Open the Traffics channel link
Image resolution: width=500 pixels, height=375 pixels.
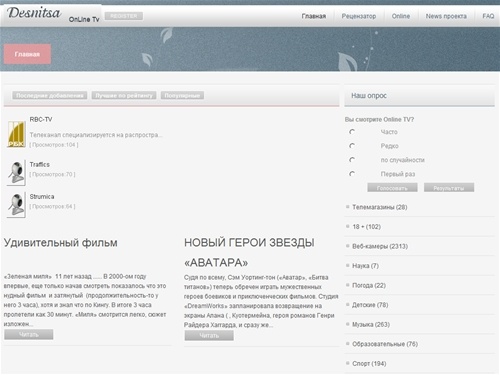click(x=39, y=164)
